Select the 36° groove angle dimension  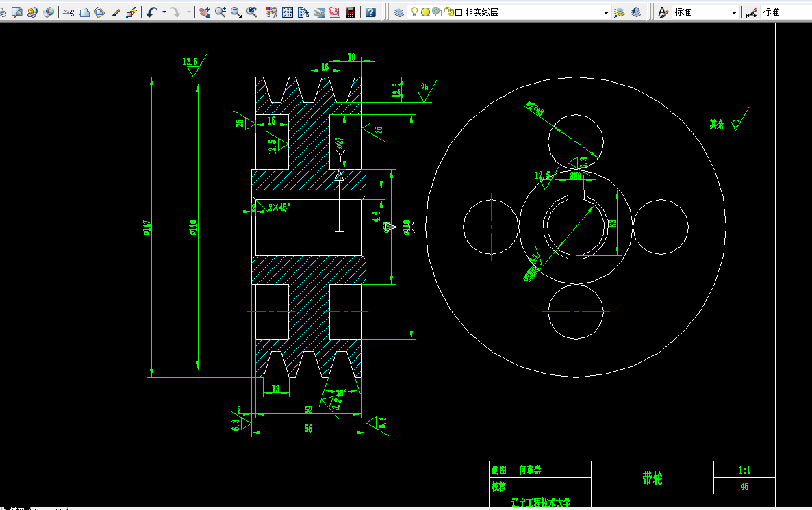[x=340, y=394]
